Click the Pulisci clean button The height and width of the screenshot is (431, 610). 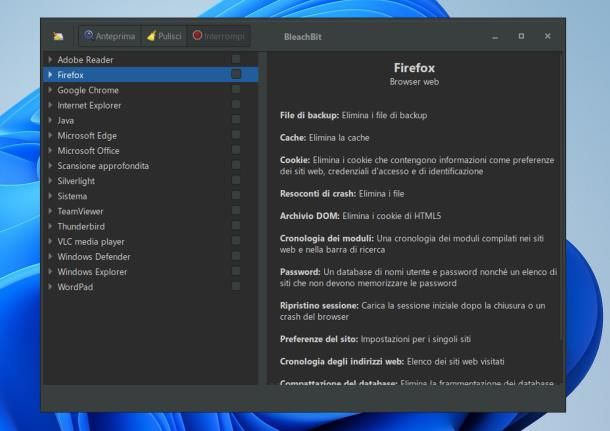pyautogui.click(x=164, y=36)
